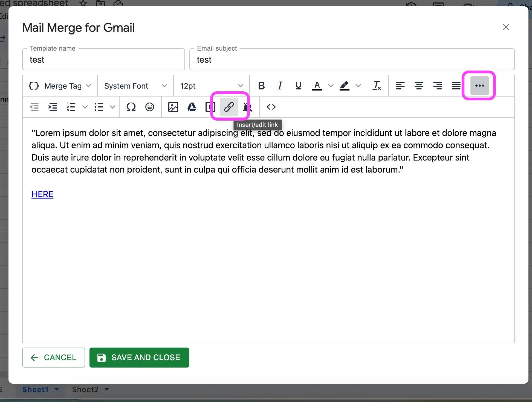Click the HERE link in the email body

point(42,194)
